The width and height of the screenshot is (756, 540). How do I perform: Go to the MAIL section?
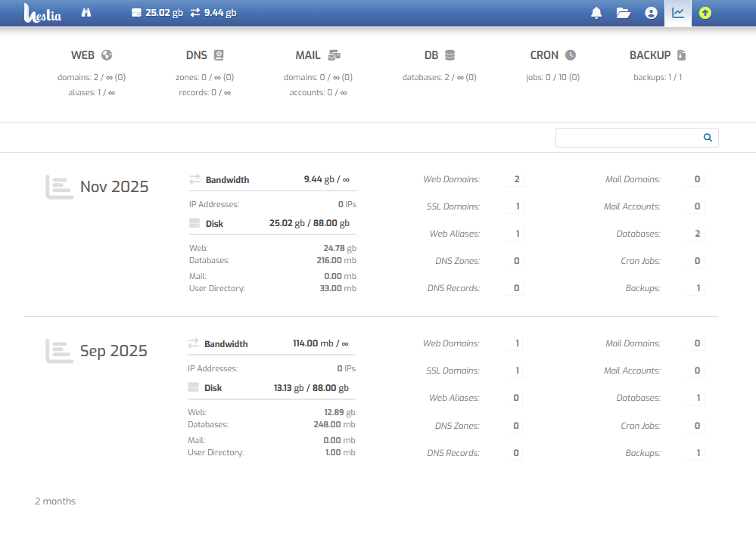click(x=317, y=55)
